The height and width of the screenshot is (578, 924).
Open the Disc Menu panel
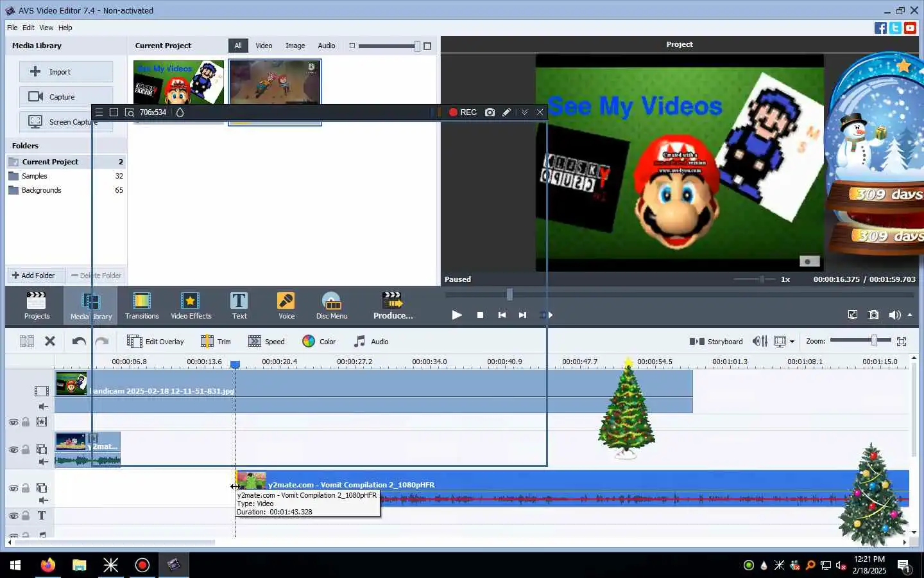(x=332, y=305)
